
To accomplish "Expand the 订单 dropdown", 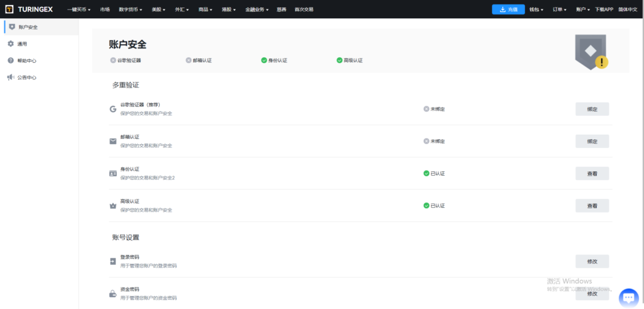I will 559,9.
